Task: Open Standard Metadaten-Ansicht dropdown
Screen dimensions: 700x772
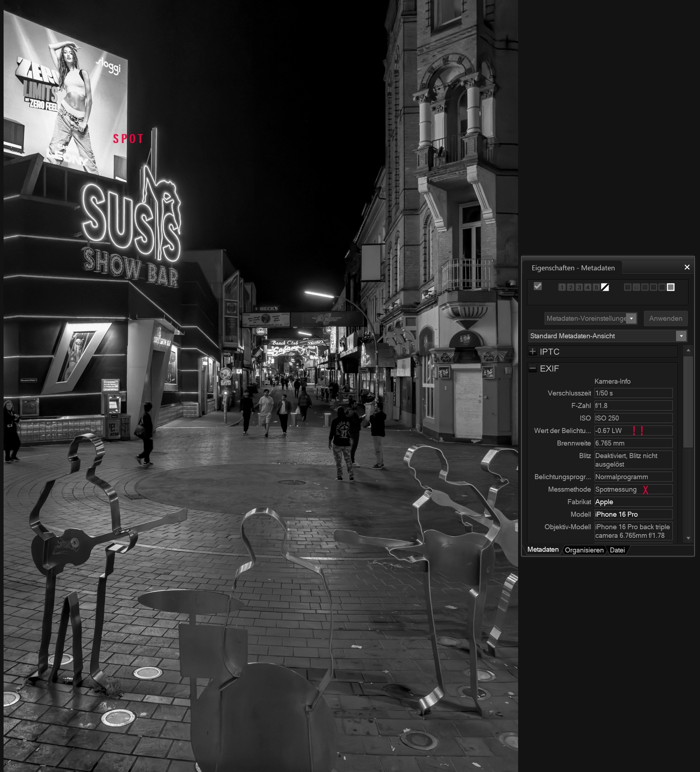Action: point(681,336)
